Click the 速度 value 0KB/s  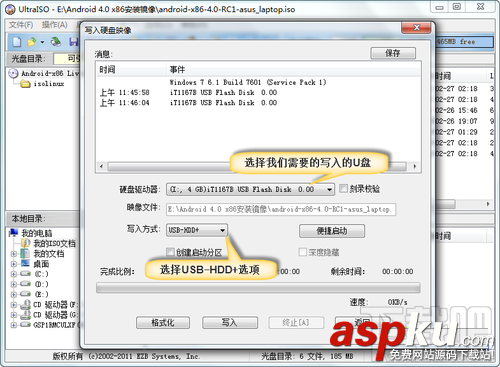click(x=397, y=302)
